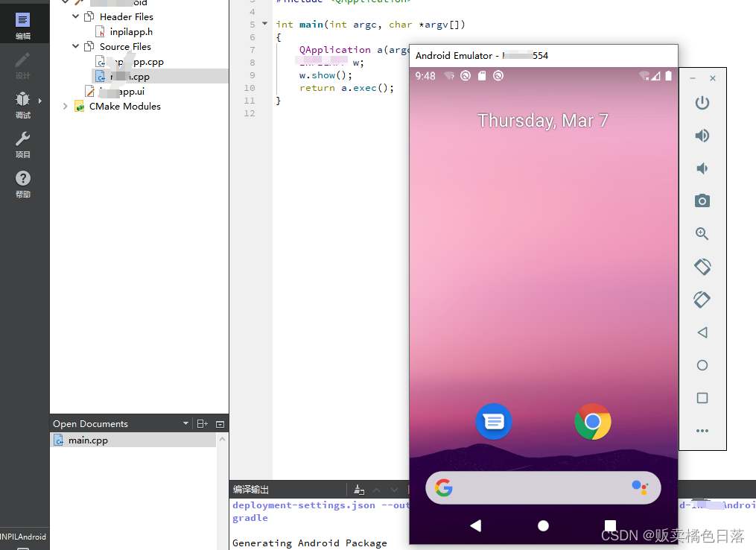Clear the compile output with the clean icon

pyautogui.click(x=358, y=490)
